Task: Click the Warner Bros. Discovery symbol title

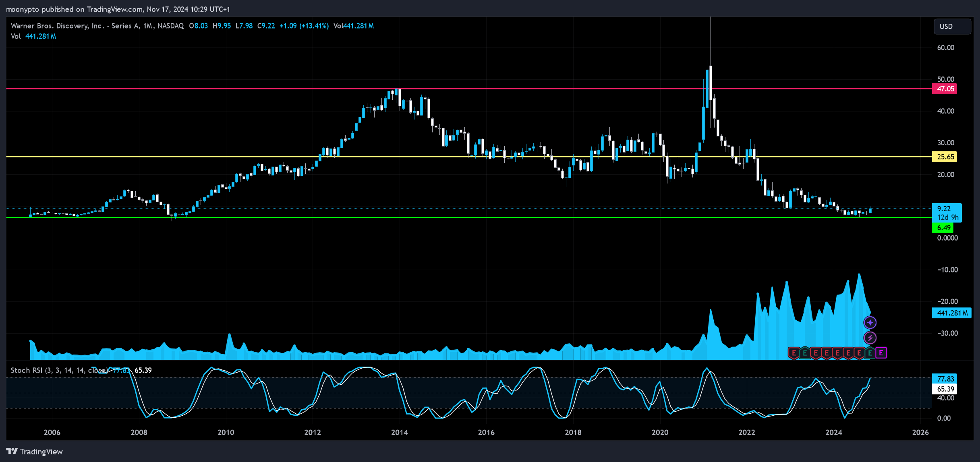Action: point(75,26)
